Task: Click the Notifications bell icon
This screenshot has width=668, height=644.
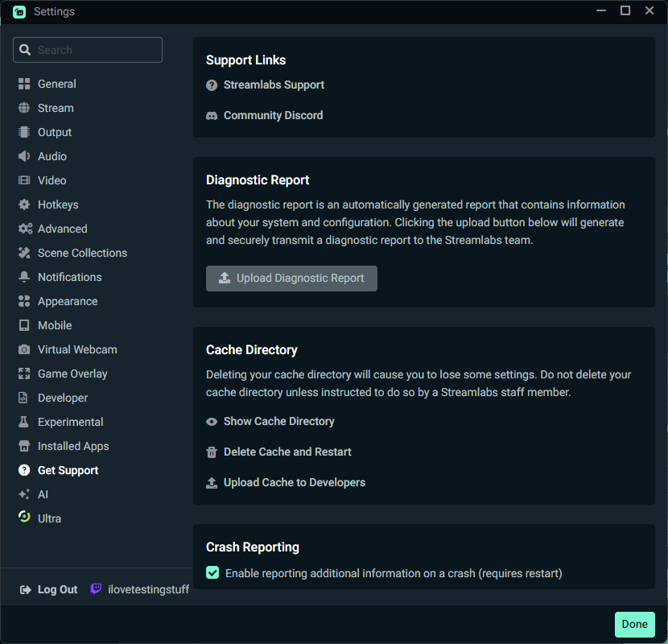Action: point(24,277)
